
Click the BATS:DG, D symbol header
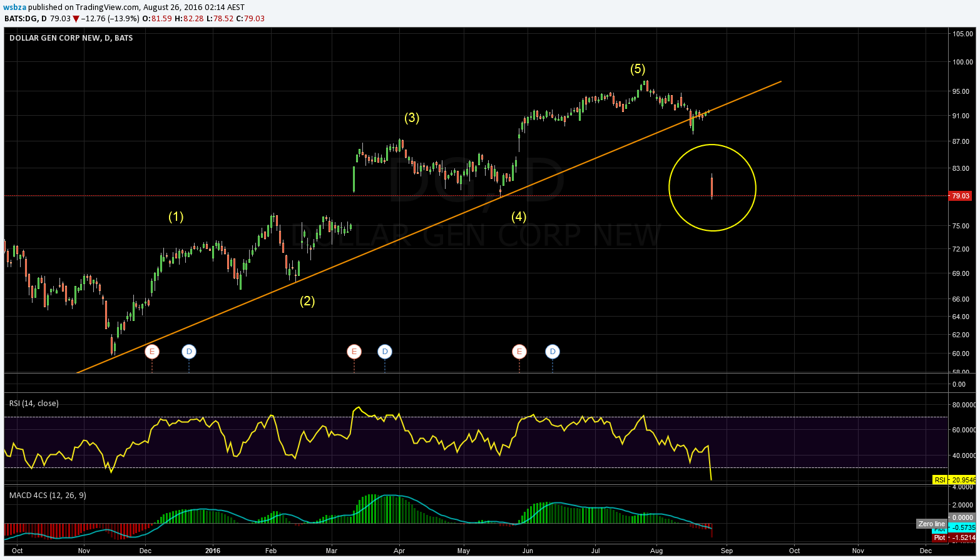click(25, 18)
